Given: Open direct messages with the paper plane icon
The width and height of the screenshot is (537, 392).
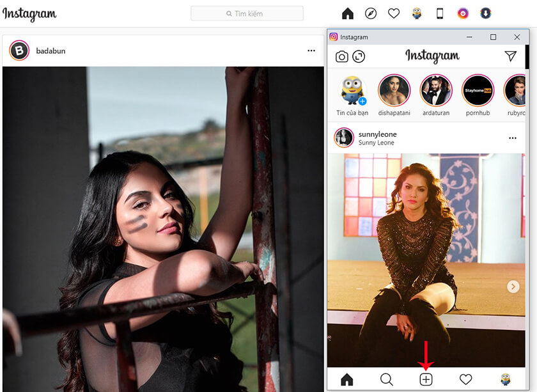Looking at the screenshot, I should pyautogui.click(x=510, y=56).
